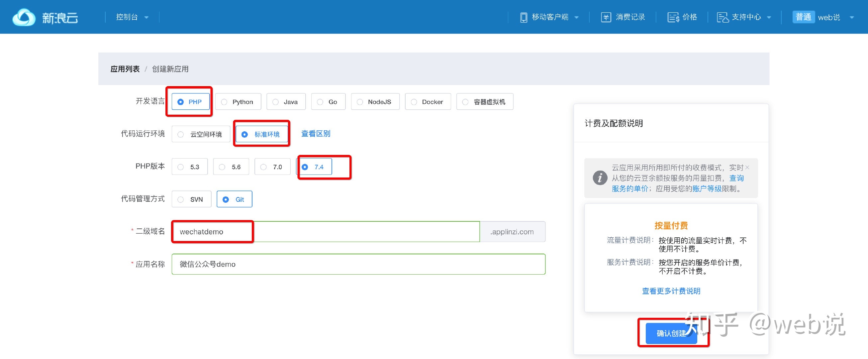868x359 pixels.
Task: Click the consumption records yen icon
Action: click(x=606, y=17)
